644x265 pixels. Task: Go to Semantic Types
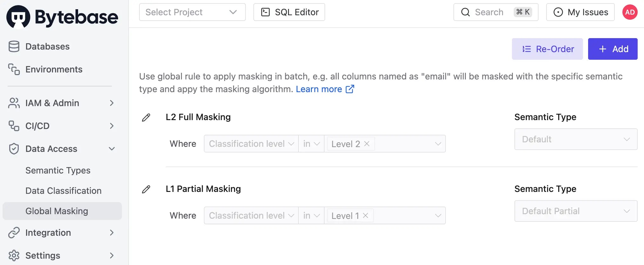point(58,170)
